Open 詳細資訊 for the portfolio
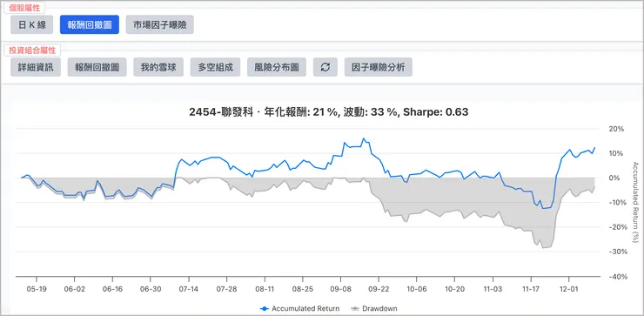Viewport: 644px width, 316px height. [36, 67]
